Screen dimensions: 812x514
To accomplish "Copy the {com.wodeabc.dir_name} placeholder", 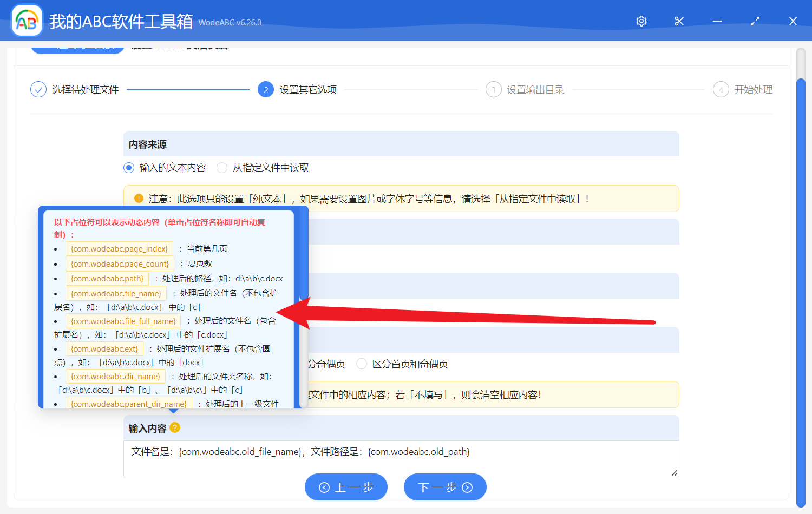I will point(115,376).
